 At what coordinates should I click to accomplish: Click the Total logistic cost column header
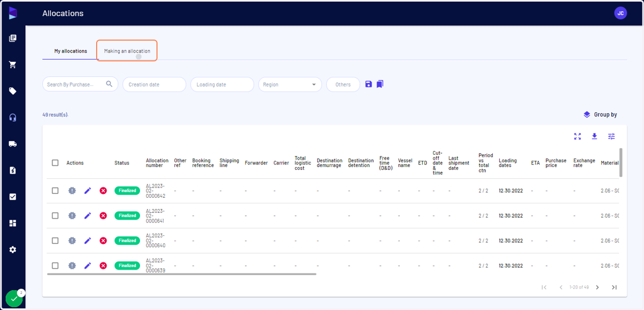click(303, 163)
